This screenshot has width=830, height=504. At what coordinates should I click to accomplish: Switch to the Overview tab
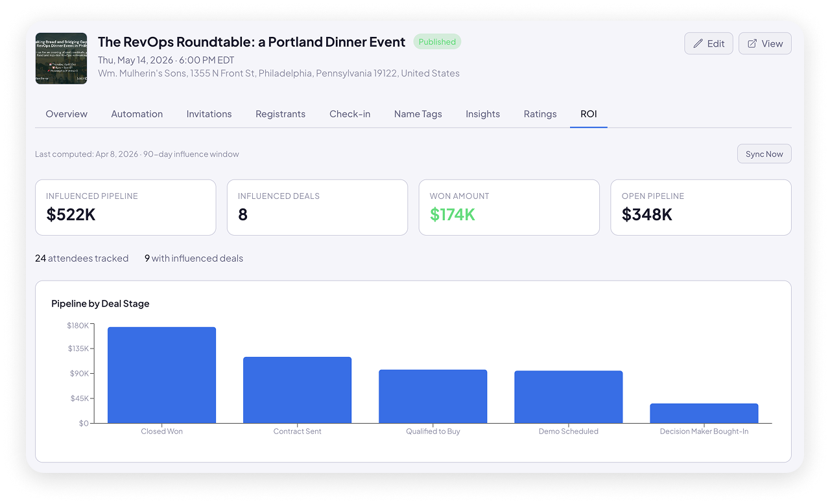coord(66,114)
